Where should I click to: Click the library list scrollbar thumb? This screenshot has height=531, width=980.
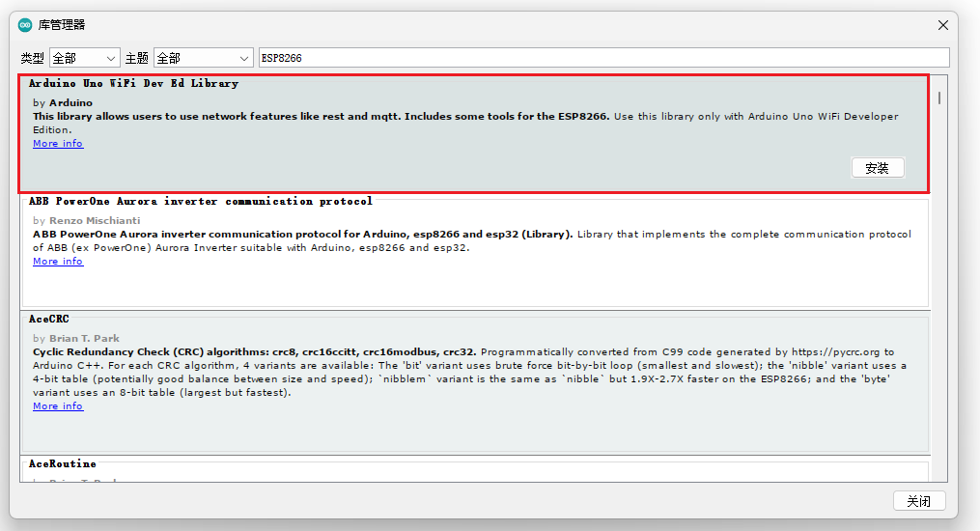(x=939, y=98)
